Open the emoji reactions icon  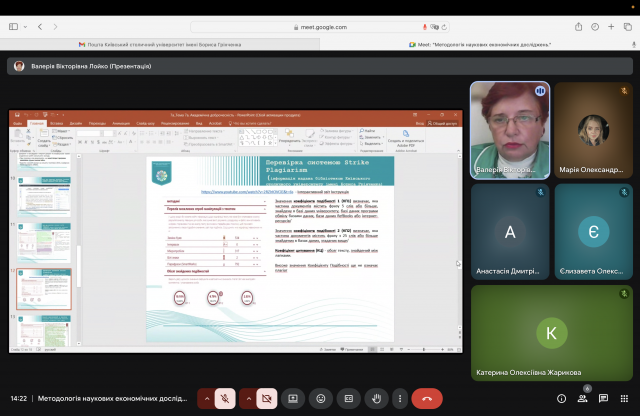321,398
